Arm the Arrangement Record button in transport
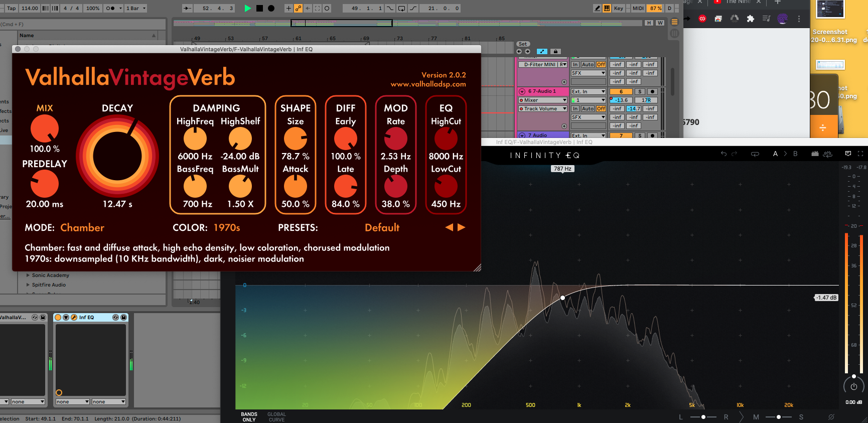Image resolution: width=868 pixels, height=423 pixels. pos(271,8)
